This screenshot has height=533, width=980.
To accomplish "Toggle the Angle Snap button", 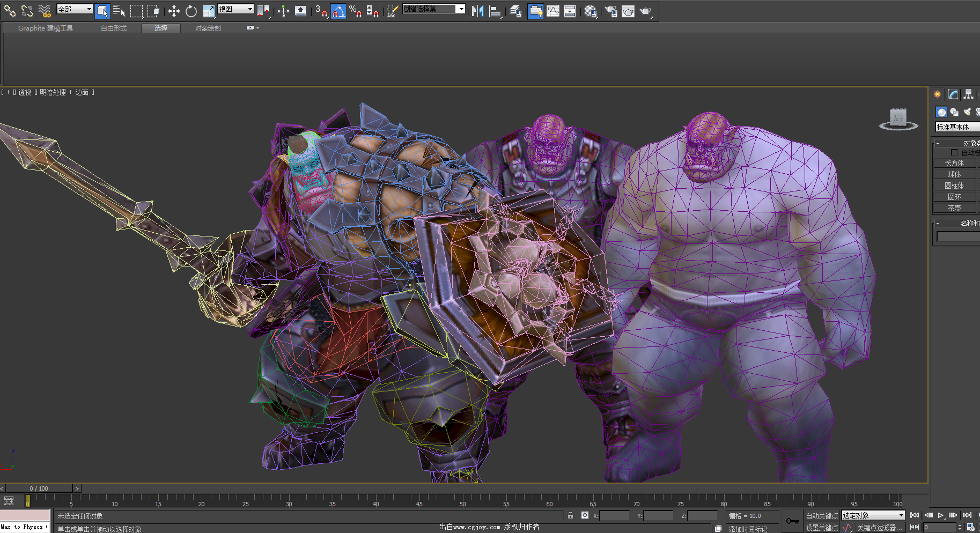I will (338, 11).
